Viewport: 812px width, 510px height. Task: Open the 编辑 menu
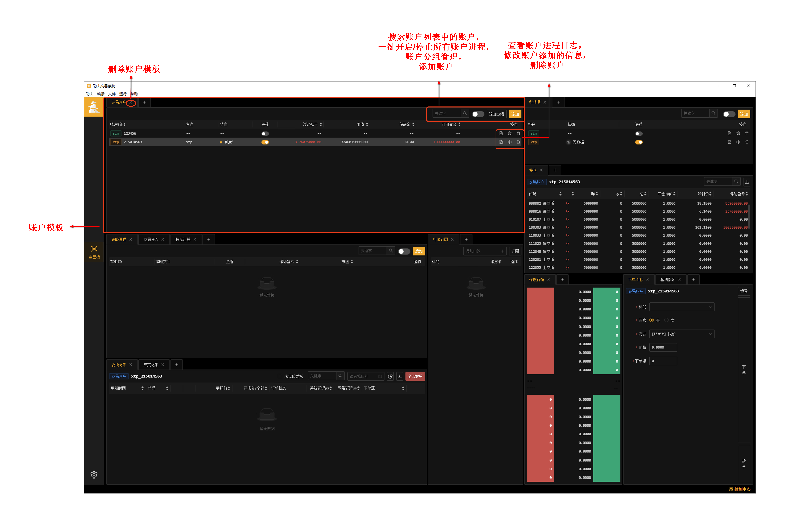point(101,94)
